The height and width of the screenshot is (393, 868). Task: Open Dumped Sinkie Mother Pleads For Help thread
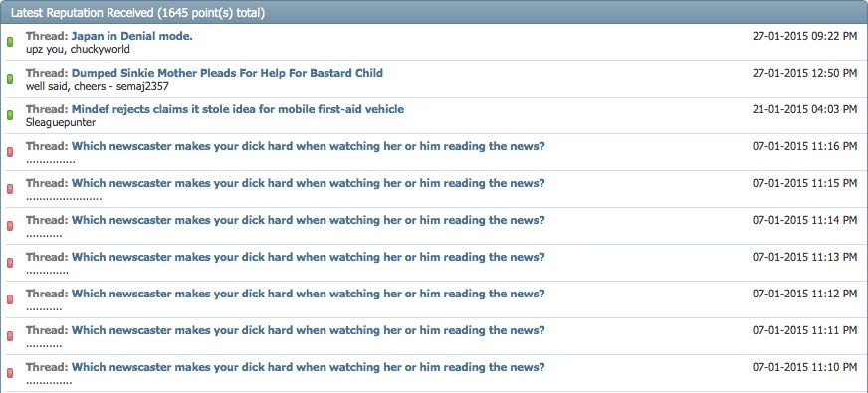coord(227,73)
